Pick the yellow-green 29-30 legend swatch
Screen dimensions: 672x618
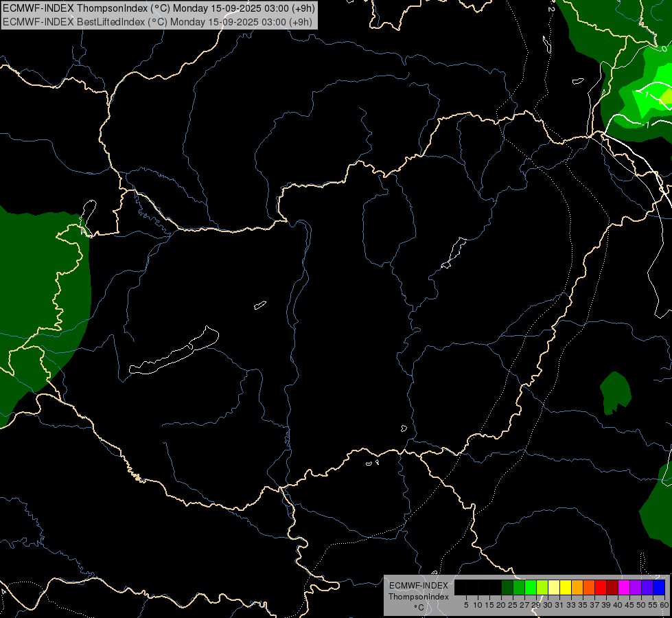point(542,587)
